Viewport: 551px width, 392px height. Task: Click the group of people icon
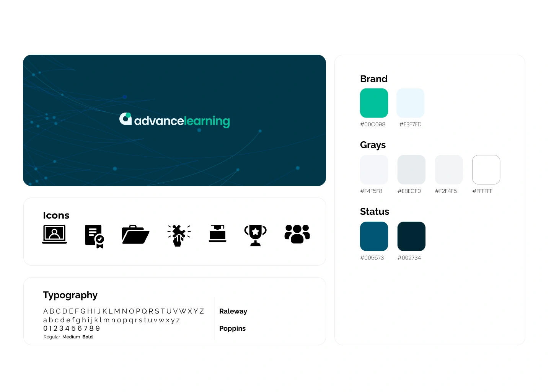click(x=297, y=234)
